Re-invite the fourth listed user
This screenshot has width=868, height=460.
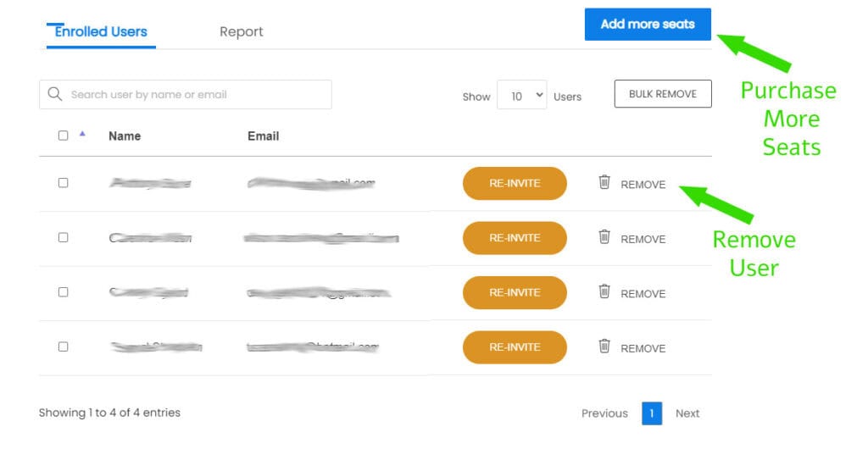pyautogui.click(x=515, y=347)
